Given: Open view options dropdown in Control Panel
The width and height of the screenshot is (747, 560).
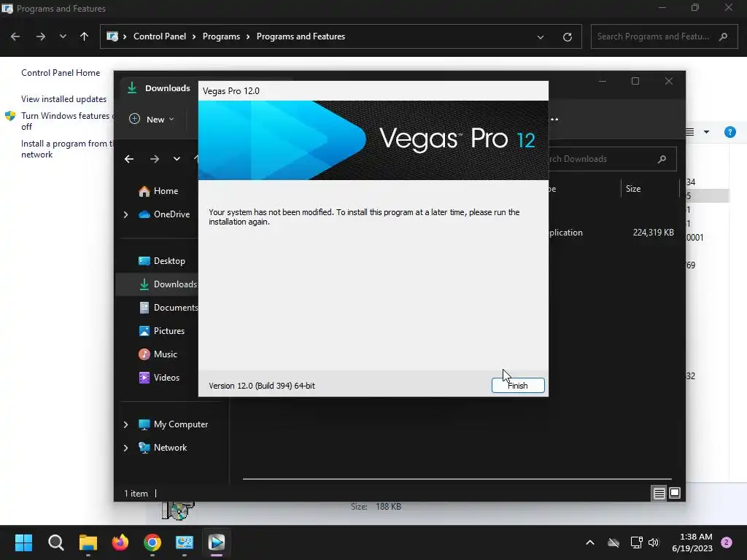Looking at the screenshot, I should [x=706, y=132].
